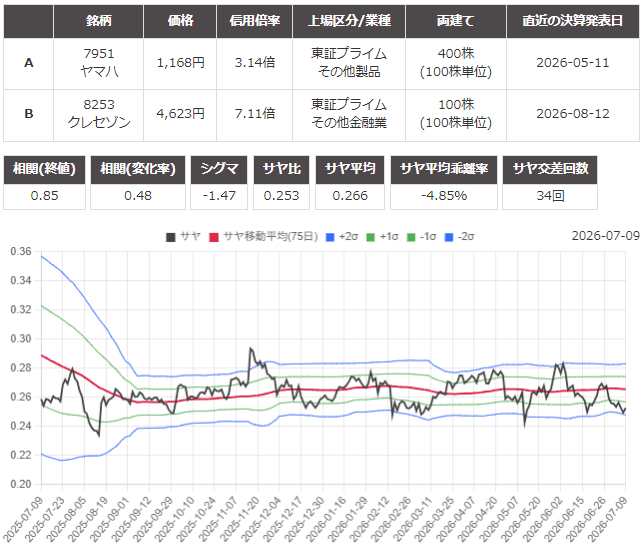Click the シグマ header box
Viewport: 643px width, 545px height.
click(219, 169)
